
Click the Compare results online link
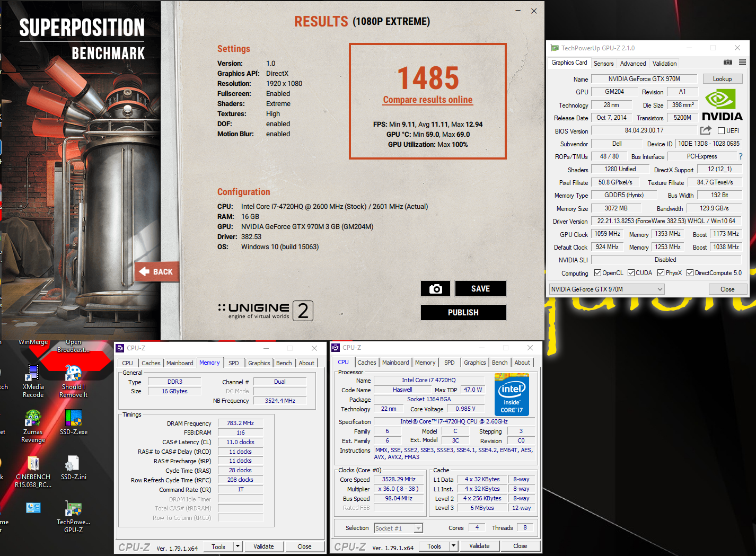click(428, 100)
